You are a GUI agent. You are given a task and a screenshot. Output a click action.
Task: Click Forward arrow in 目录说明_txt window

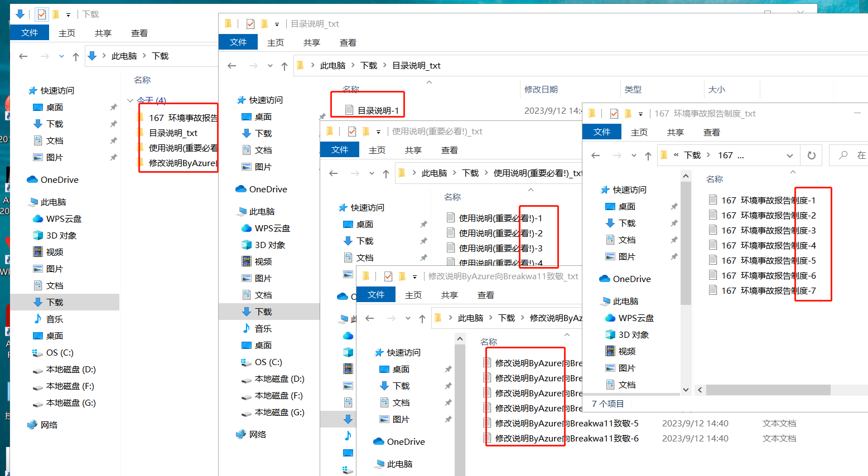coord(253,66)
